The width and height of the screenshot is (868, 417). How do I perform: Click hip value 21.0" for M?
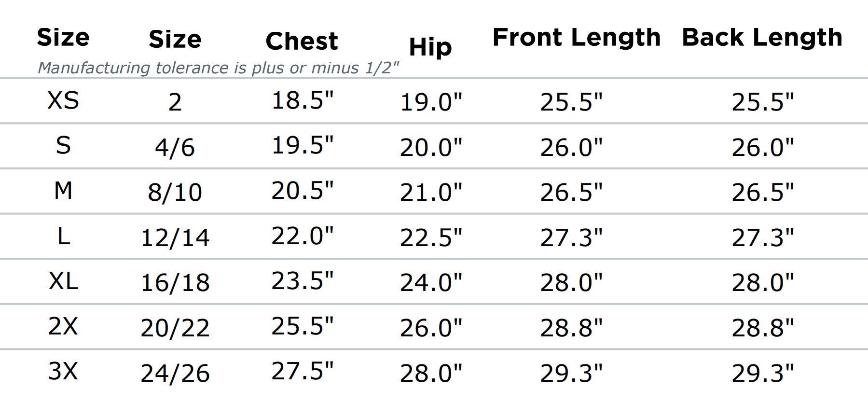point(431,192)
